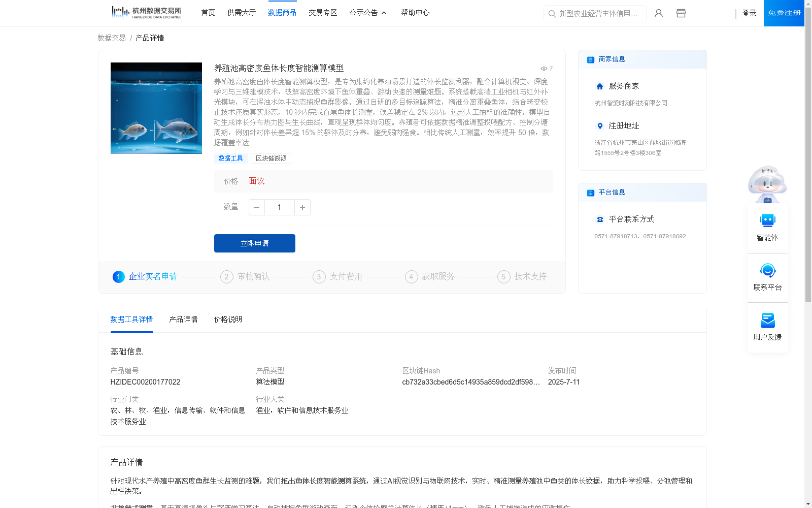
Task: Click the 登录 link
Action: click(x=749, y=13)
